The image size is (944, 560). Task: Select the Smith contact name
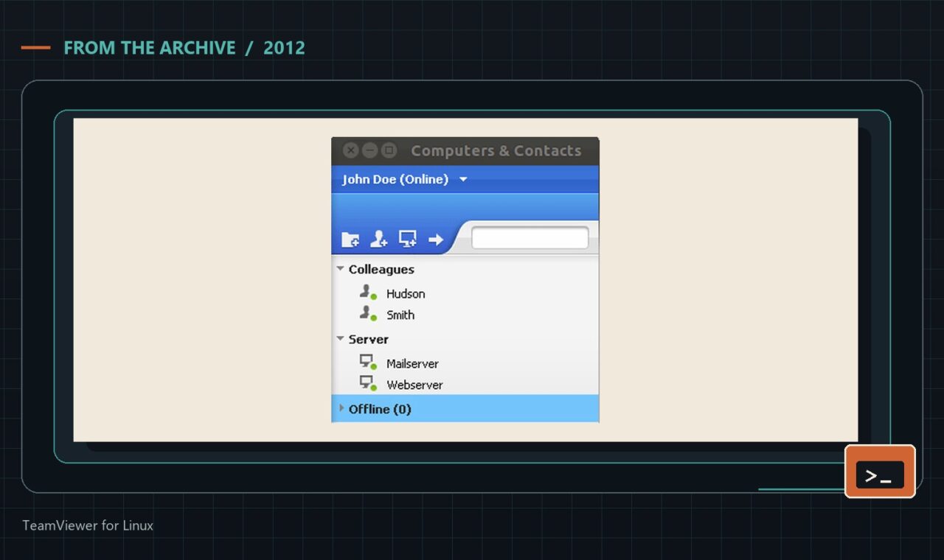point(400,315)
